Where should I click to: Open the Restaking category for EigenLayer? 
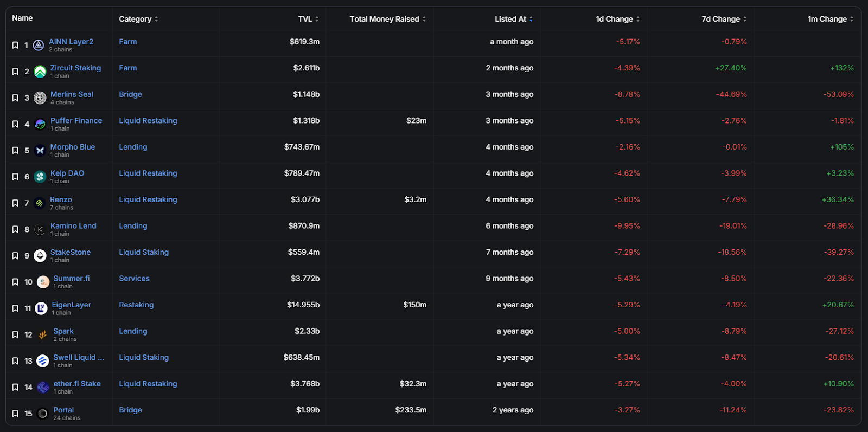137,305
